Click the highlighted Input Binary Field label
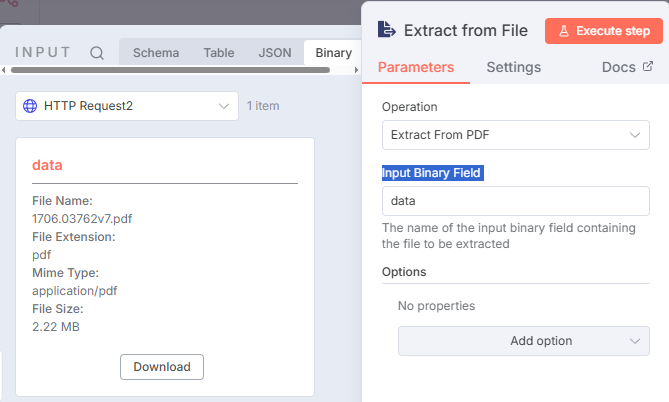 [432, 173]
